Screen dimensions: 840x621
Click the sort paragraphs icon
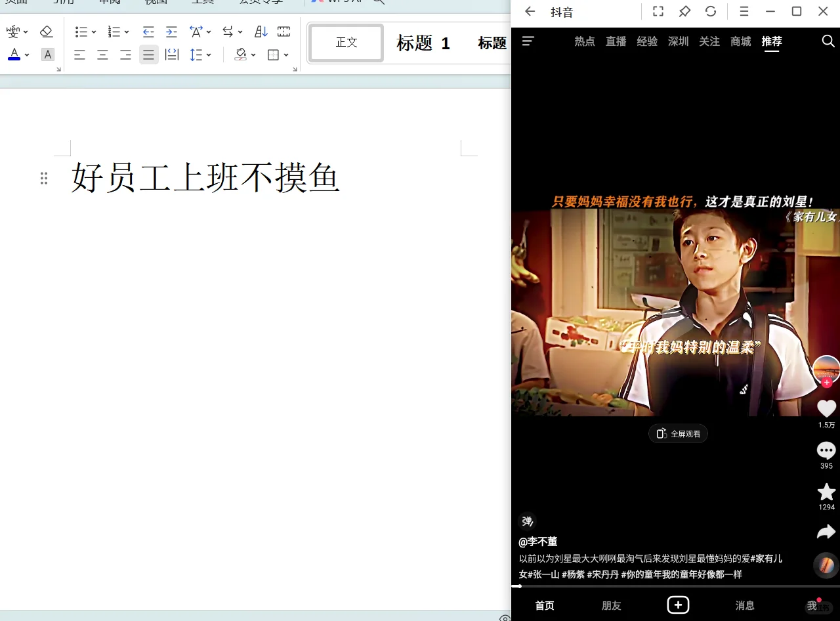coord(261,32)
